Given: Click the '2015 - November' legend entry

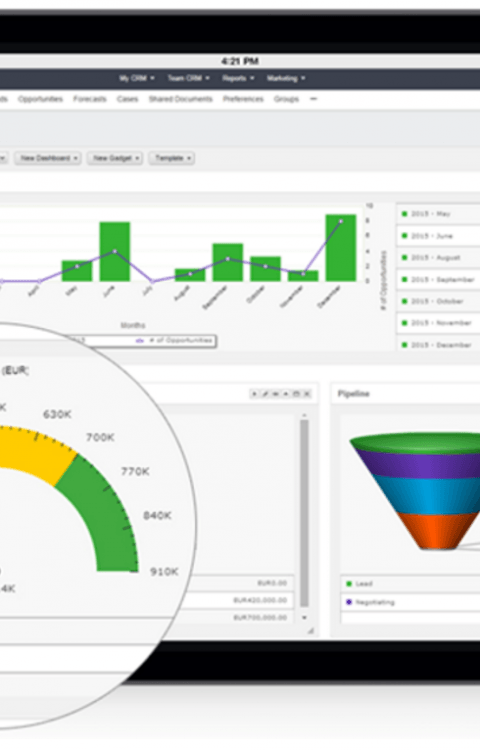Looking at the screenshot, I should click(438, 323).
